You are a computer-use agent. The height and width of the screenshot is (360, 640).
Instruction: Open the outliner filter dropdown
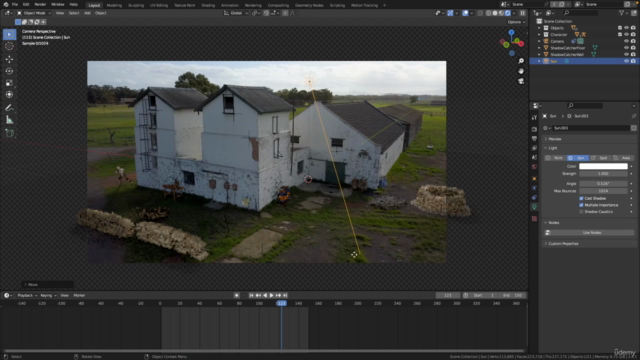coord(623,13)
